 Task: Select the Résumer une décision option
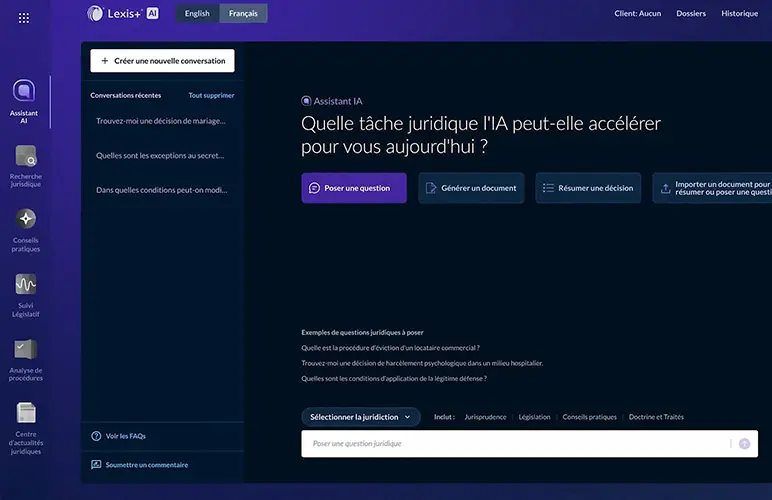pyautogui.click(x=588, y=188)
